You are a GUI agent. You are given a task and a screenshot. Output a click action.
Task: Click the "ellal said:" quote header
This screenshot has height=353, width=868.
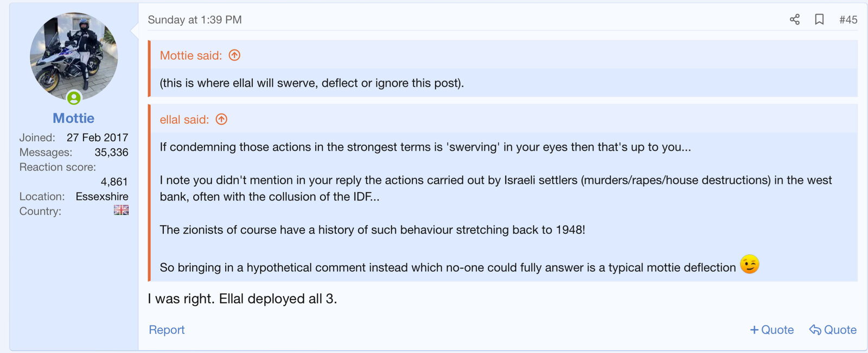coord(184,119)
